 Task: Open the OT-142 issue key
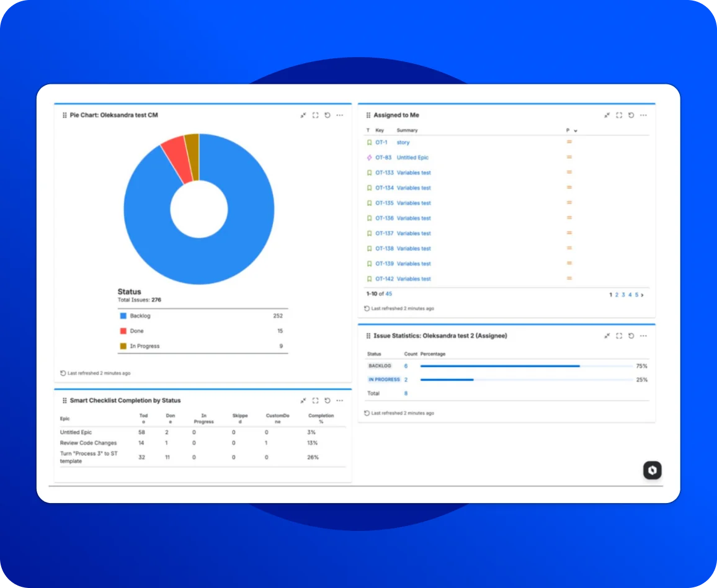(384, 278)
